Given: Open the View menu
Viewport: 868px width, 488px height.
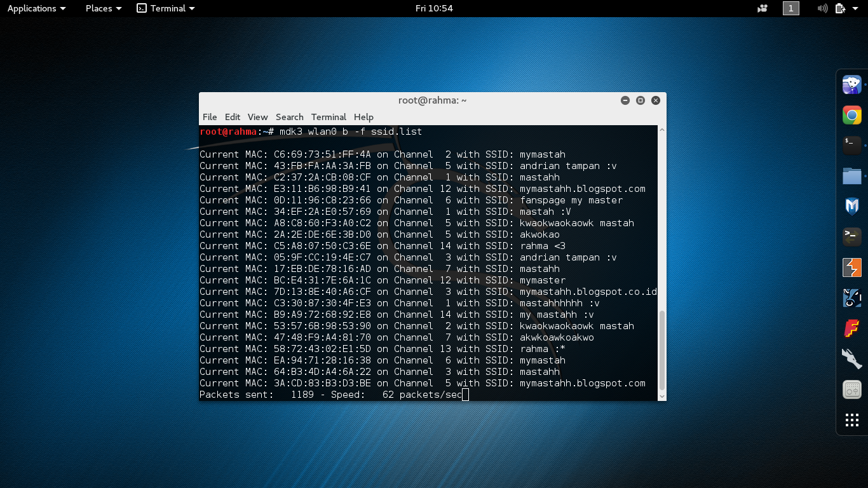Looking at the screenshot, I should (x=257, y=117).
